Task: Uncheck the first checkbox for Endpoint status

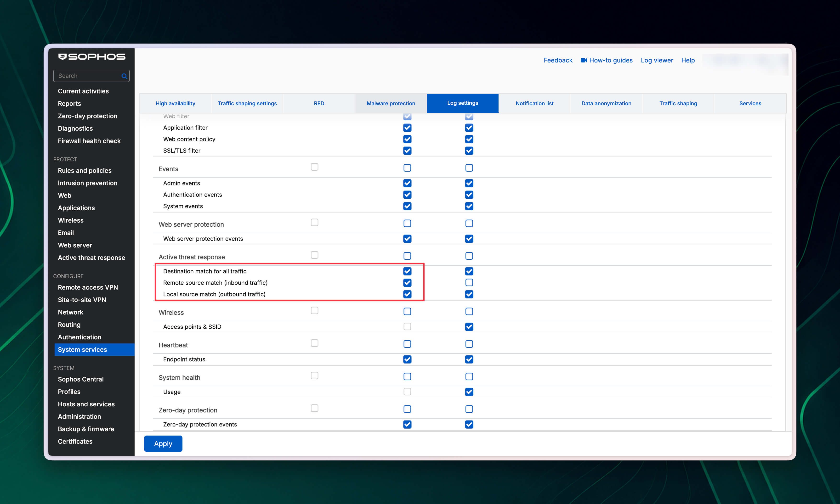Action: coord(407,359)
